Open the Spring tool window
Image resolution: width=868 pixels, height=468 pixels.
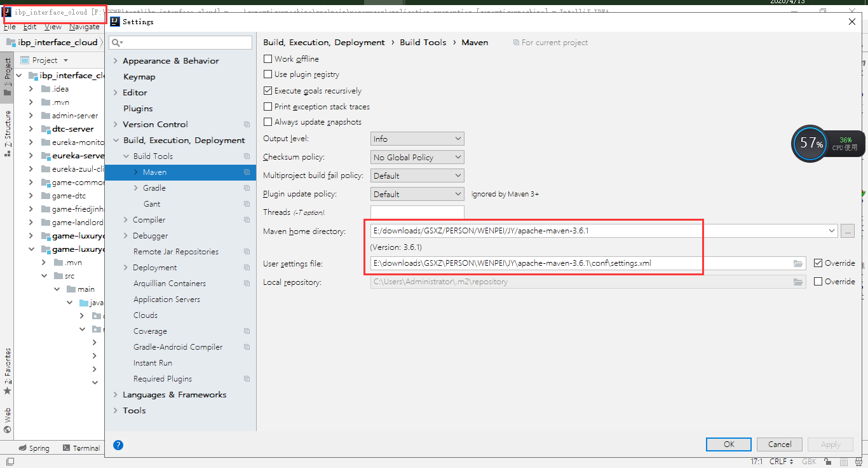tap(34, 448)
